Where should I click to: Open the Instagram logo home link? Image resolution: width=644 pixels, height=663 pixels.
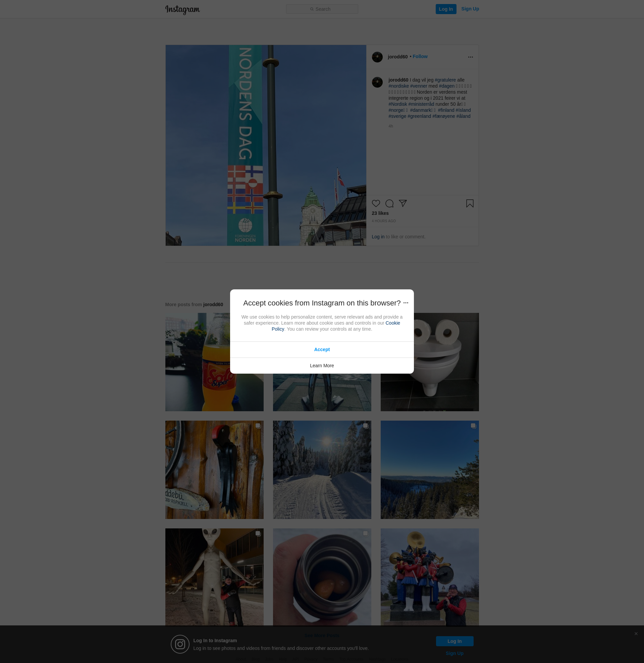pos(183,9)
